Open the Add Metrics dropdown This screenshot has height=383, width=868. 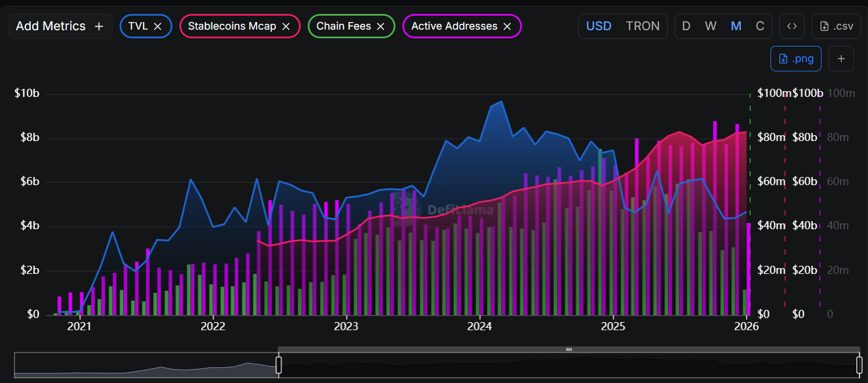tap(59, 26)
